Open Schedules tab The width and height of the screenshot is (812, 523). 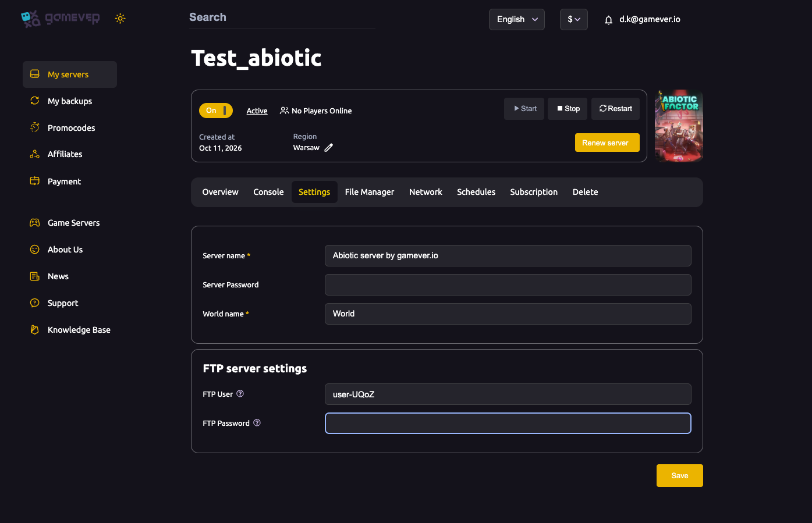(476, 192)
